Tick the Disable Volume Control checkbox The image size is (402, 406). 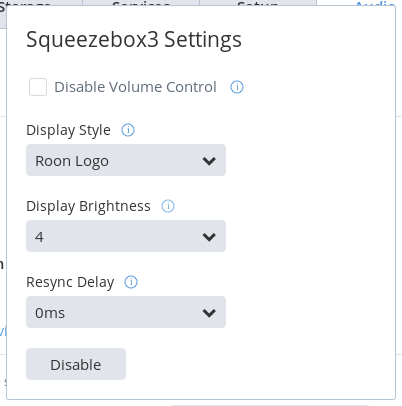coord(38,87)
